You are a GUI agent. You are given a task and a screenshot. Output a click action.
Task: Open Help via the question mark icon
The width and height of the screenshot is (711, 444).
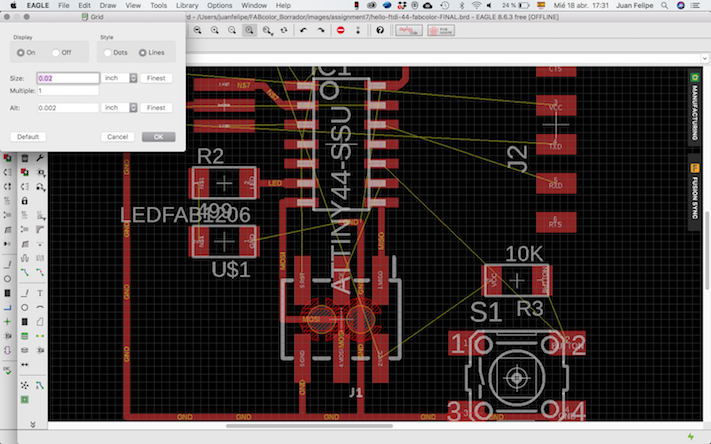point(379,31)
